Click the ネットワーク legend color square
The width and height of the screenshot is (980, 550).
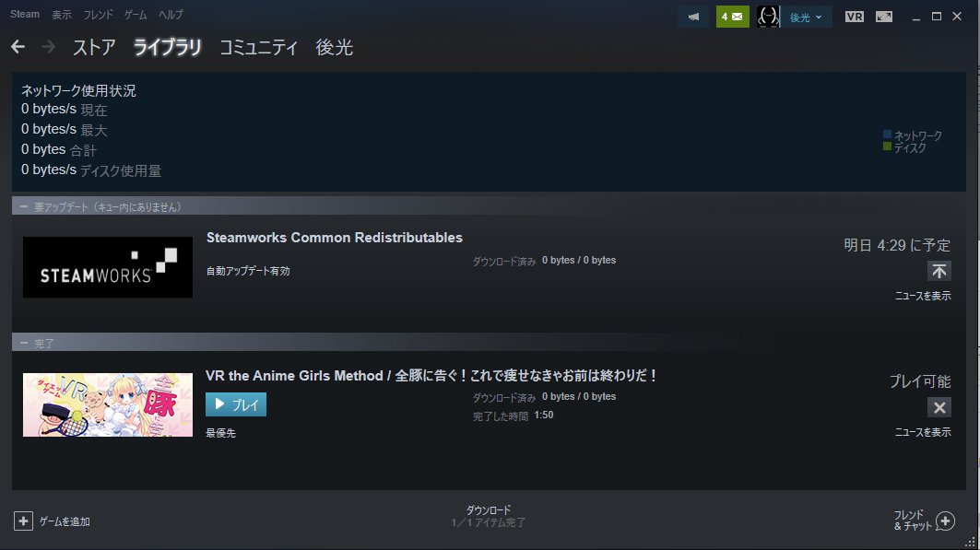pos(887,135)
